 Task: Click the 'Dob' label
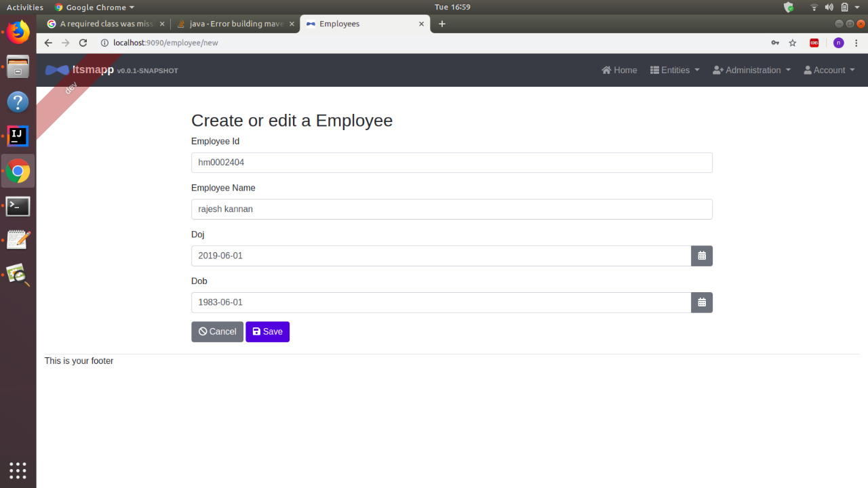click(199, 281)
